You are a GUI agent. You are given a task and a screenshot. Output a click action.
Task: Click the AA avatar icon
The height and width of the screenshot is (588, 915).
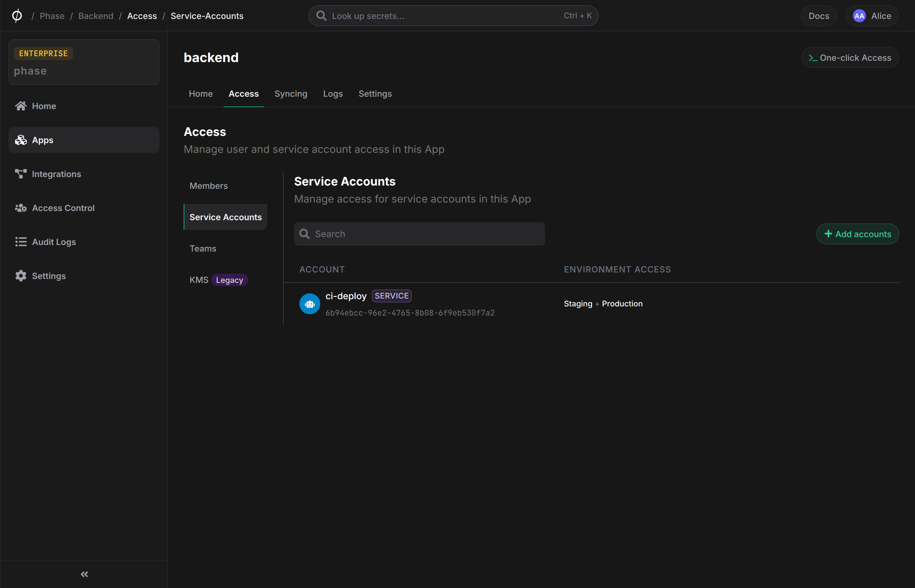859,16
